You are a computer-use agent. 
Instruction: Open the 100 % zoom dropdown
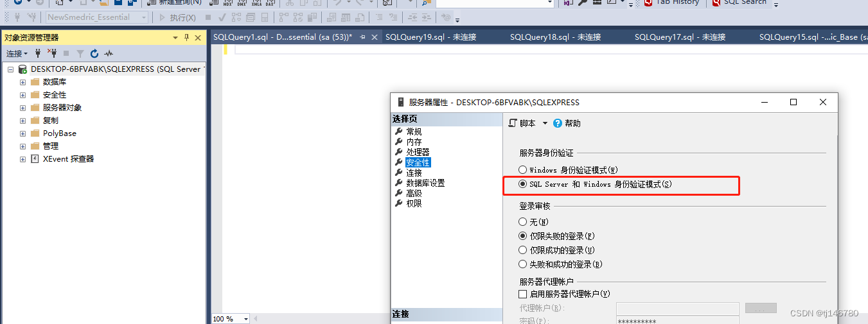(246, 319)
